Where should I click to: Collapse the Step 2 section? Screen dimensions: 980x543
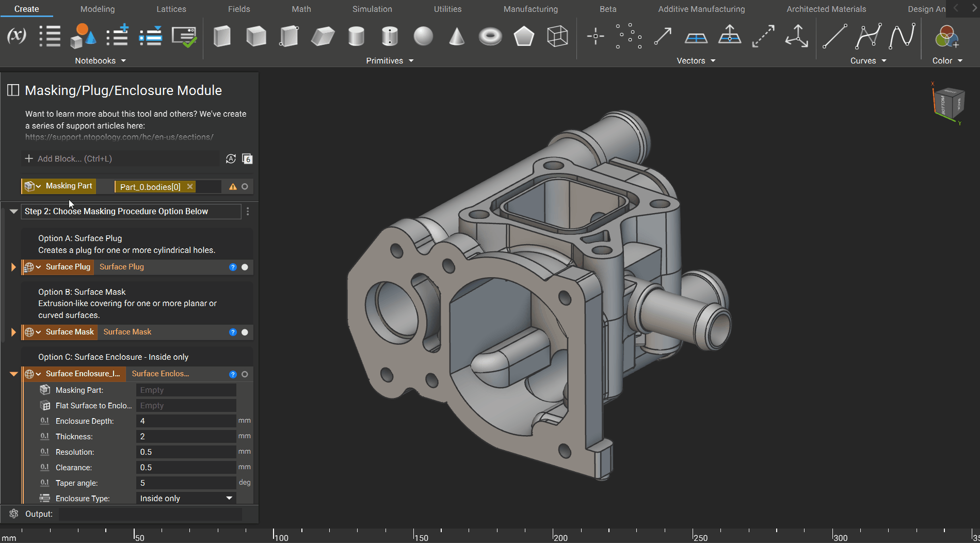[13, 212]
